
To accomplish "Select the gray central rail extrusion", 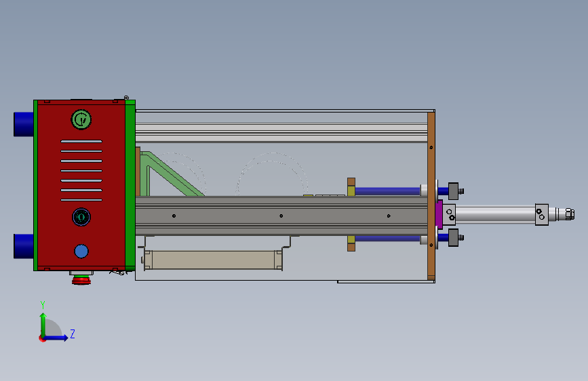I will pyautogui.click(x=281, y=216).
